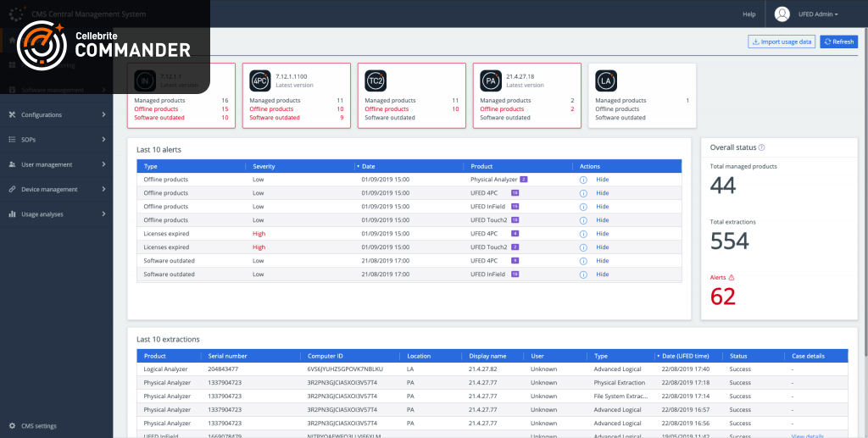Open info for UFED InField offline alert
This screenshot has height=438, width=868.
(583, 207)
